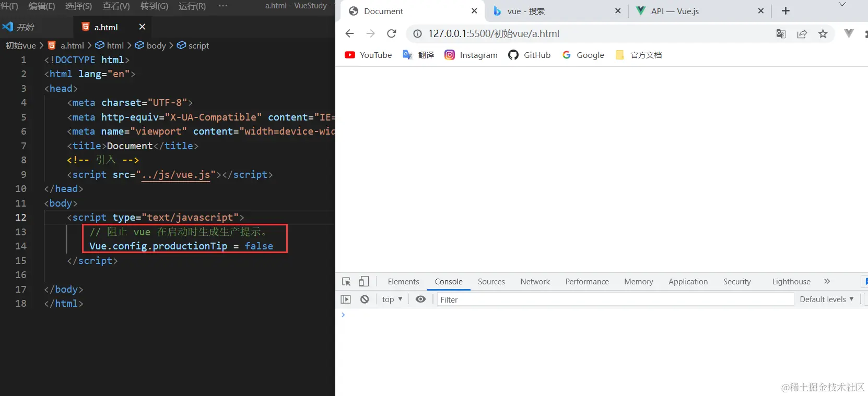This screenshot has height=396, width=868.
Task: Open the 官方文档 bookmarks folder
Action: (x=639, y=55)
